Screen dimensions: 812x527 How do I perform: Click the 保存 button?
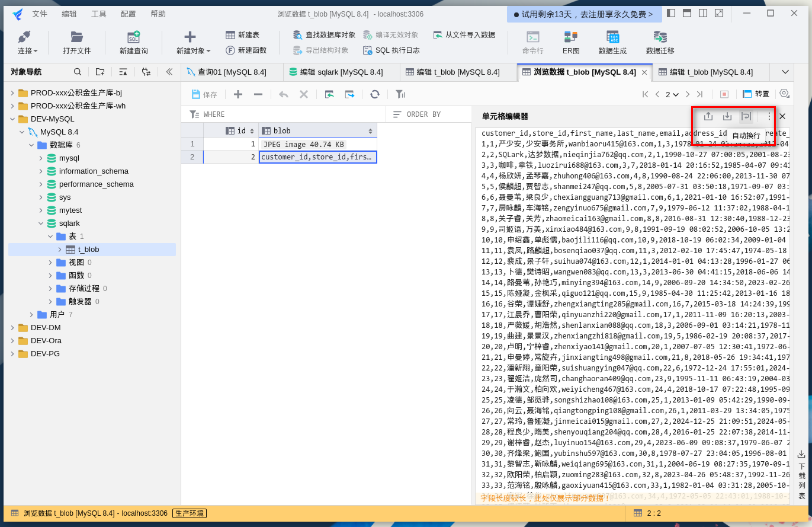[x=204, y=94]
